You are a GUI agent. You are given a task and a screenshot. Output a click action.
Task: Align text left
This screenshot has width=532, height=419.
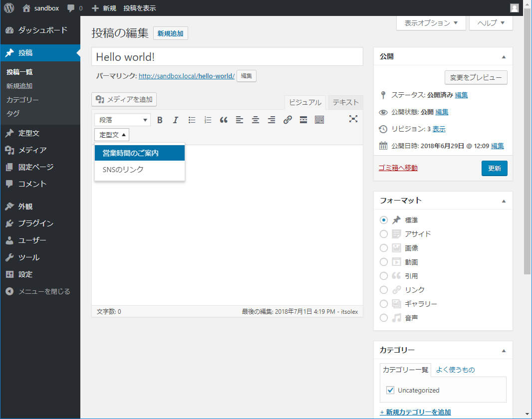point(240,120)
